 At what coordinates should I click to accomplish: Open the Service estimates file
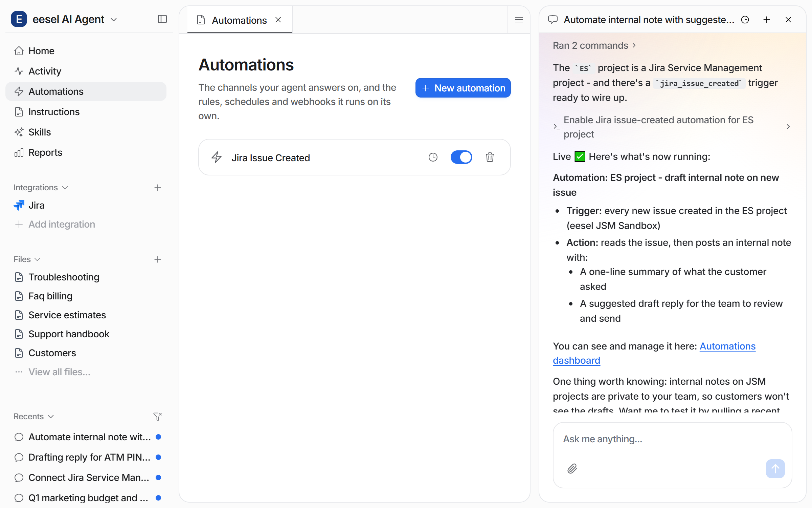[x=86, y=315]
